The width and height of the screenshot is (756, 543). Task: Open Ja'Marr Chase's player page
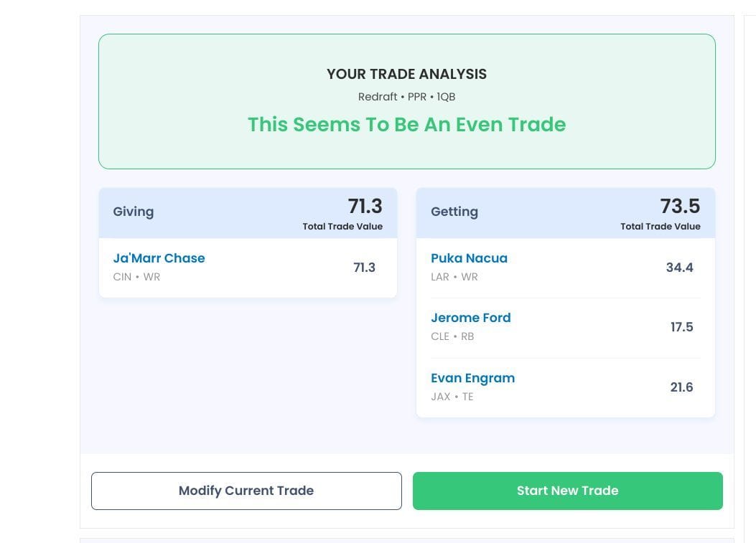pyautogui.click(x=159, y=258)
